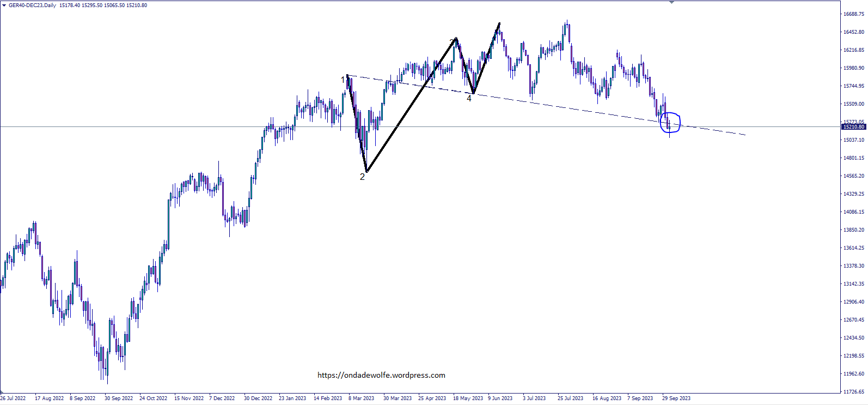Select the wave label 2 at the low

[x=362, y=177]
